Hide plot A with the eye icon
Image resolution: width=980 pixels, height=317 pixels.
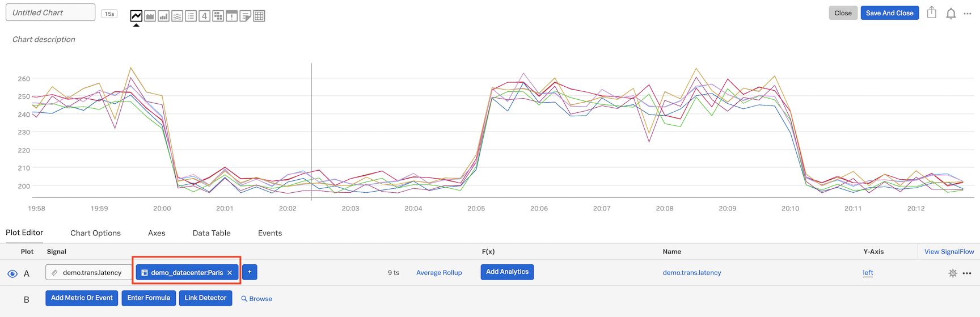click(x=12, y=274)
